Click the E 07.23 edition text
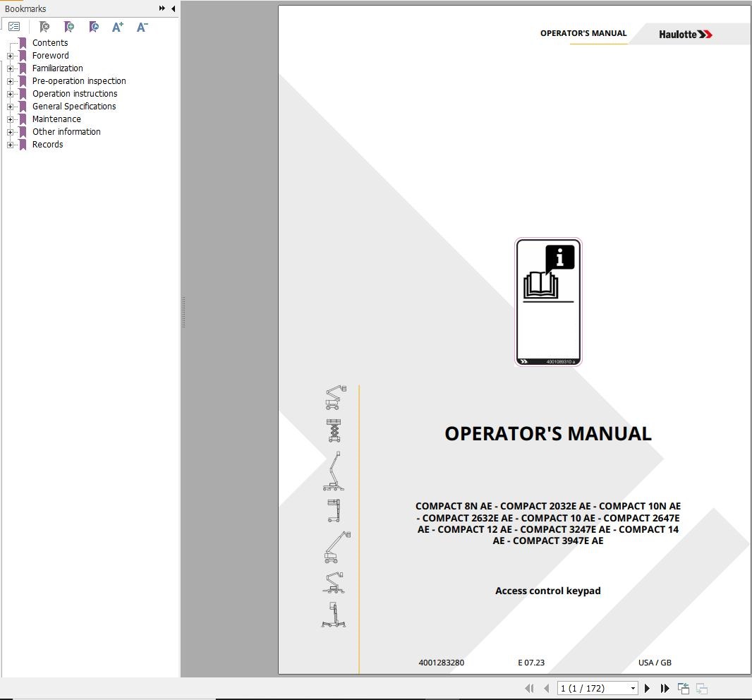This screenshot has width=752, height=700. pyautogui.click(x=531, y=663)
